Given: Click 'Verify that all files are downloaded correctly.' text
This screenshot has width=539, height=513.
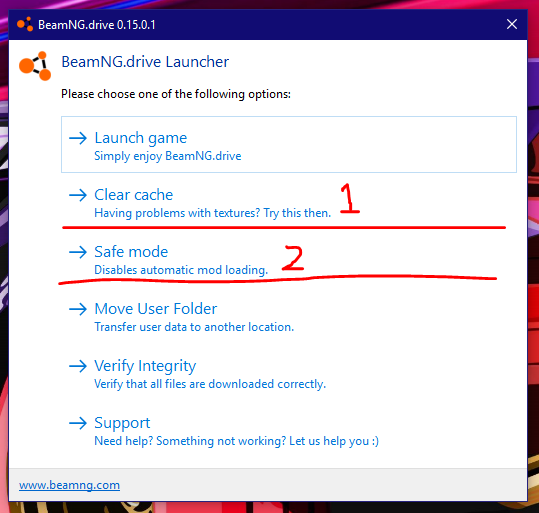Looking at the screenshot, I should (x=210, y=384).
